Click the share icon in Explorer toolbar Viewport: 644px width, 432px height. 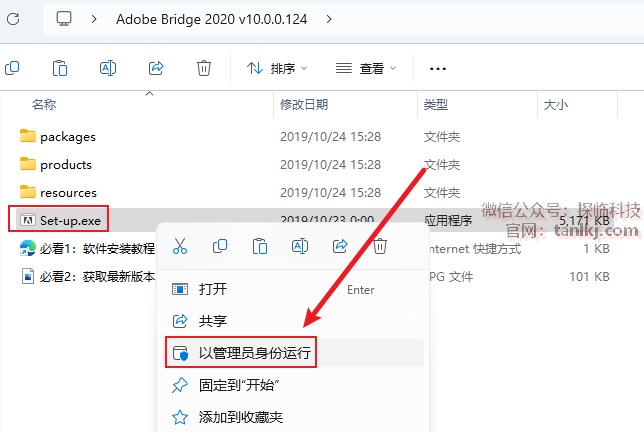coord(156,68)
